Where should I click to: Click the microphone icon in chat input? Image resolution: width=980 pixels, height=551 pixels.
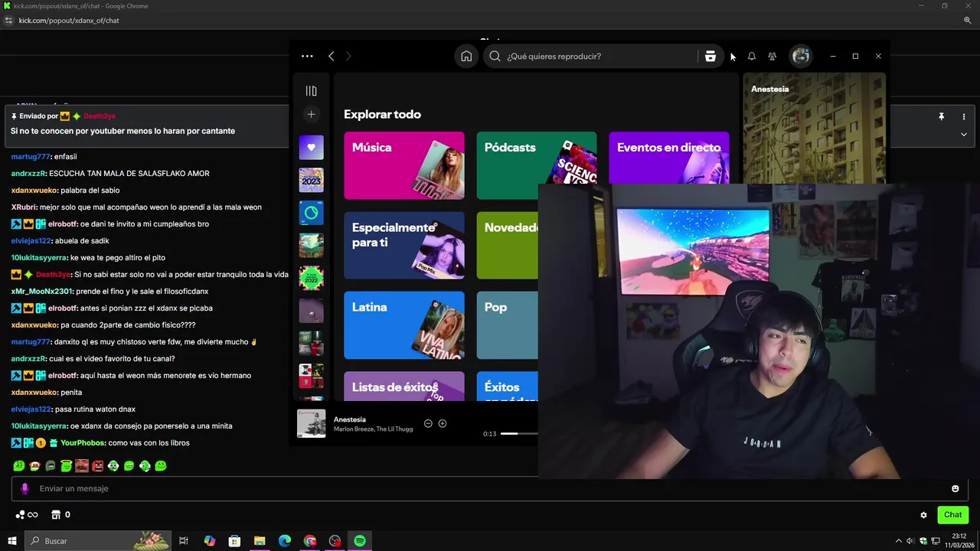point(24,488)
